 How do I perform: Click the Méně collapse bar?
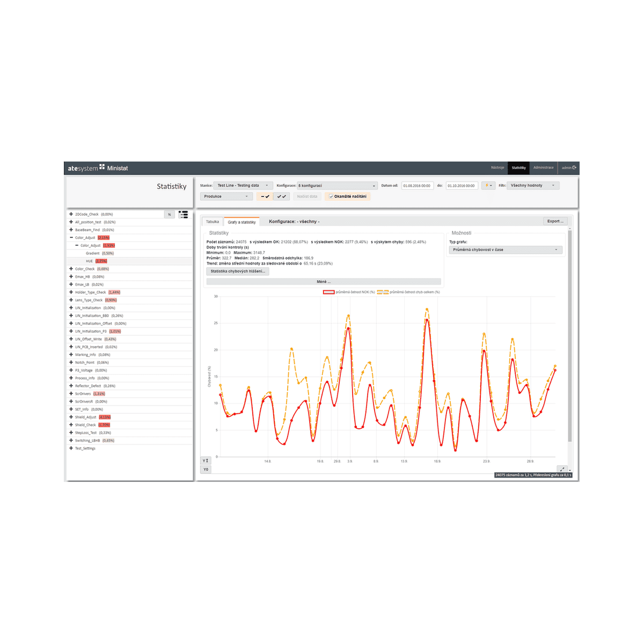324,282
